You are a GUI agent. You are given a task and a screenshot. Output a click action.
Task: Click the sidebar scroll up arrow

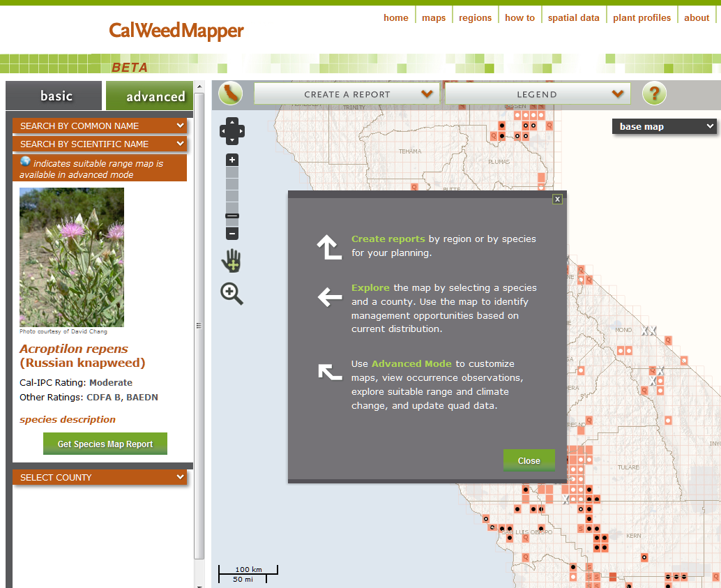pos(199,86)
